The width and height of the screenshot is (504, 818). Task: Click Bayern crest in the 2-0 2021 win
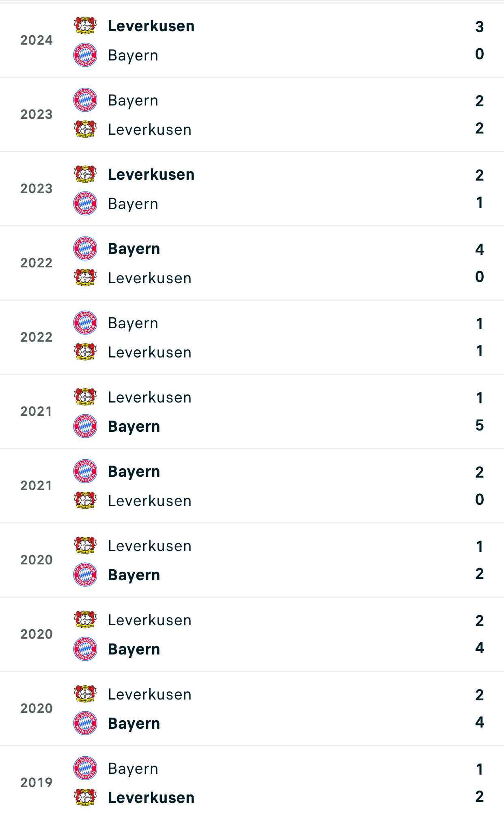click(85, 471)
